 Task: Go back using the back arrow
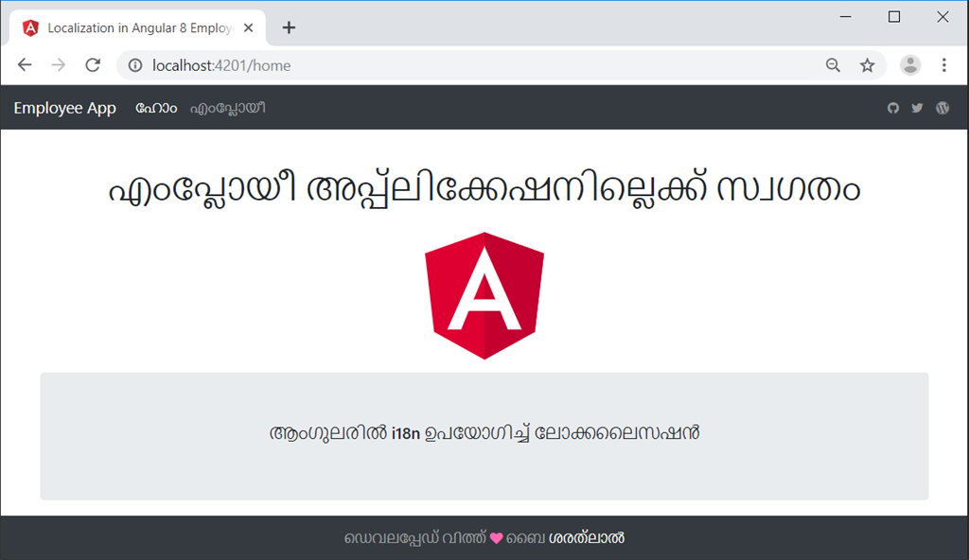[x=25, y=65]
